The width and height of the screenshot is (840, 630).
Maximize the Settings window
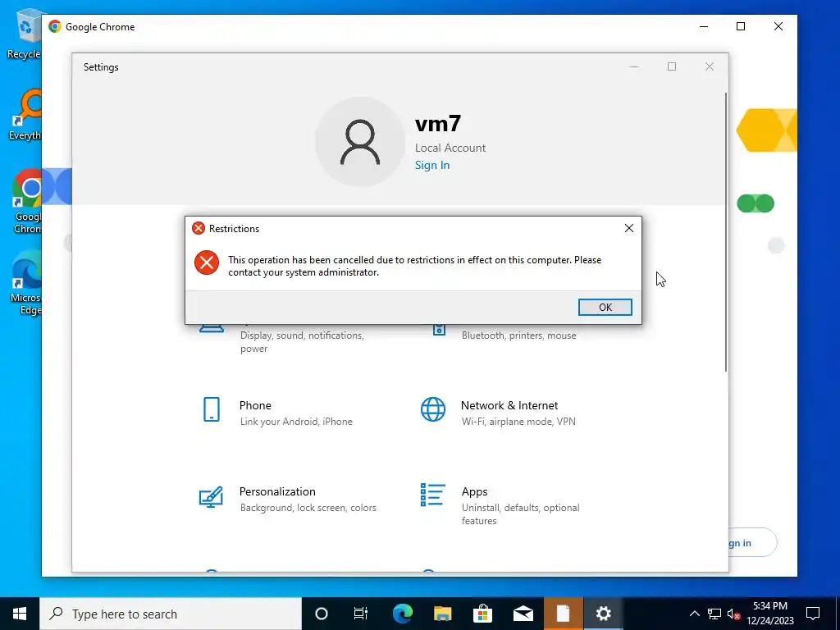pyautogui.click(x=672, y=66)
